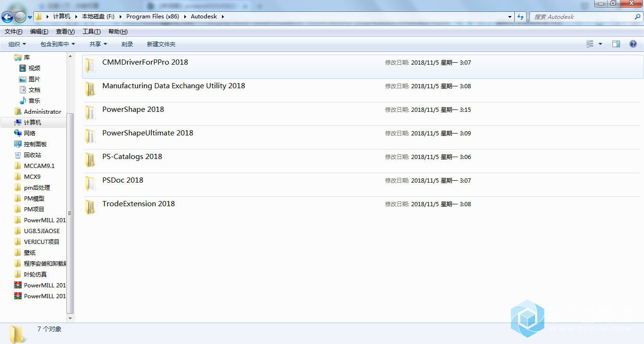Click the 刻录 toolbar button
The height and width of the screenshot is (344, 644).
(x=127, y=44)
